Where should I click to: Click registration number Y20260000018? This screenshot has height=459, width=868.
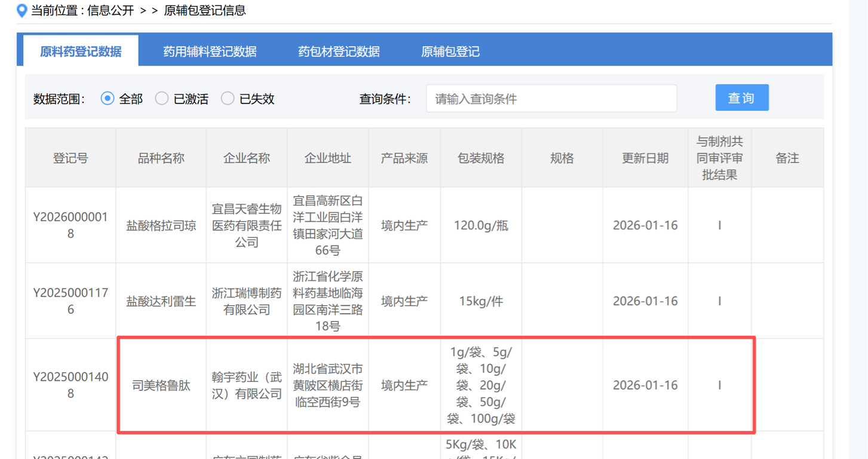(70, 225)
